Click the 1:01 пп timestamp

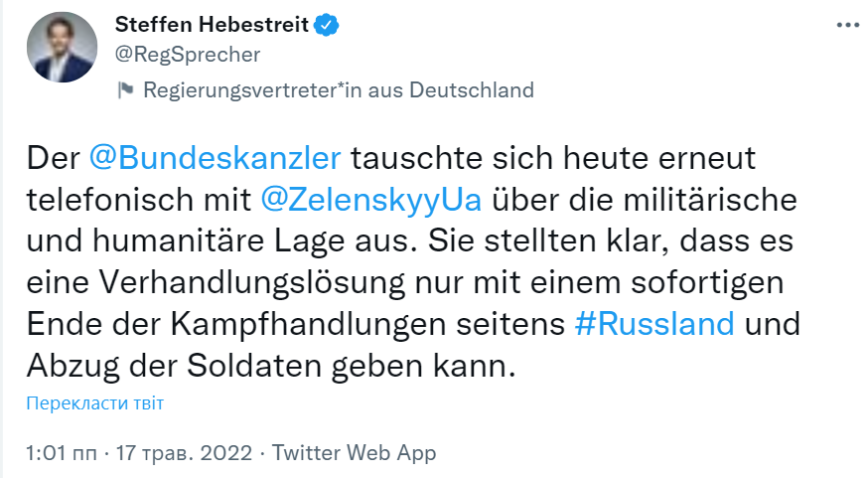62,453
